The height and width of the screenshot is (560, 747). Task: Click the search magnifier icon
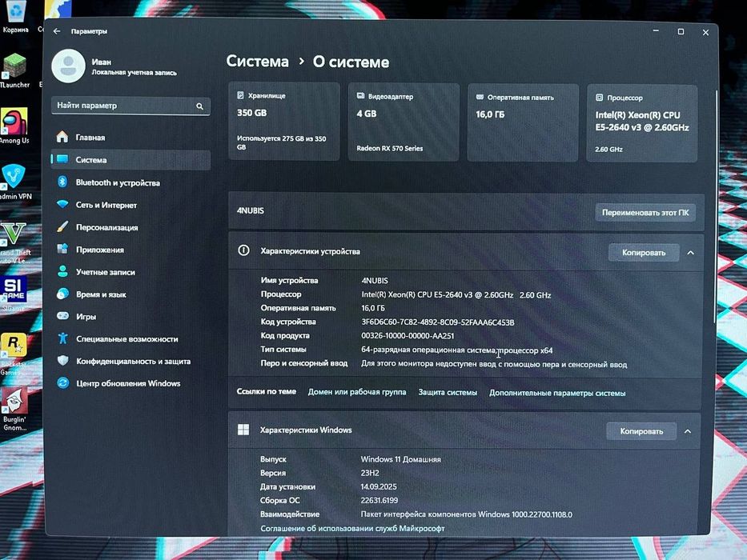(x=199, y=106)
